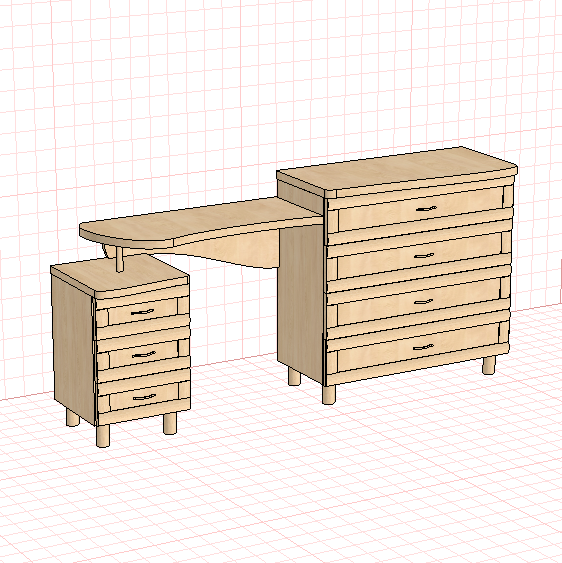
Task: Click the handle on large dresser's bottom drawer
Action: tap(423, 347)
